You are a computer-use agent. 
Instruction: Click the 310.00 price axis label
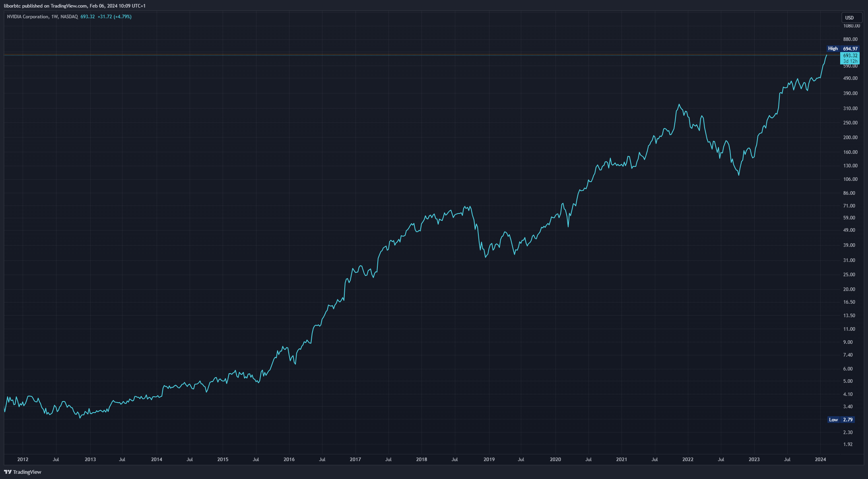click(850, 109)
